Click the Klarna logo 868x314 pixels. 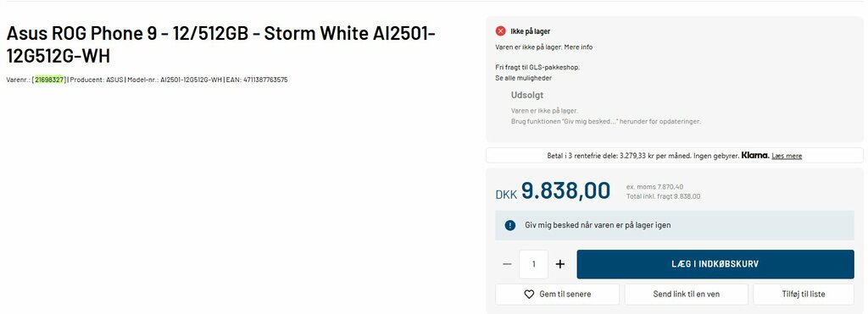755,156
